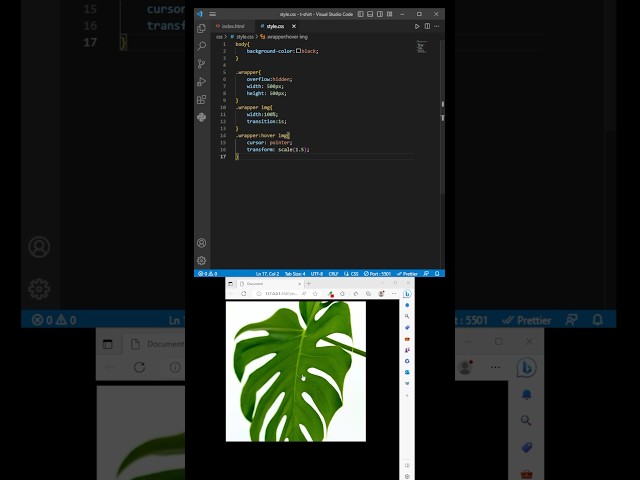This screenshot has height=480, width=640.
Task: Close the style.css tab
Action: pos(294,26)
